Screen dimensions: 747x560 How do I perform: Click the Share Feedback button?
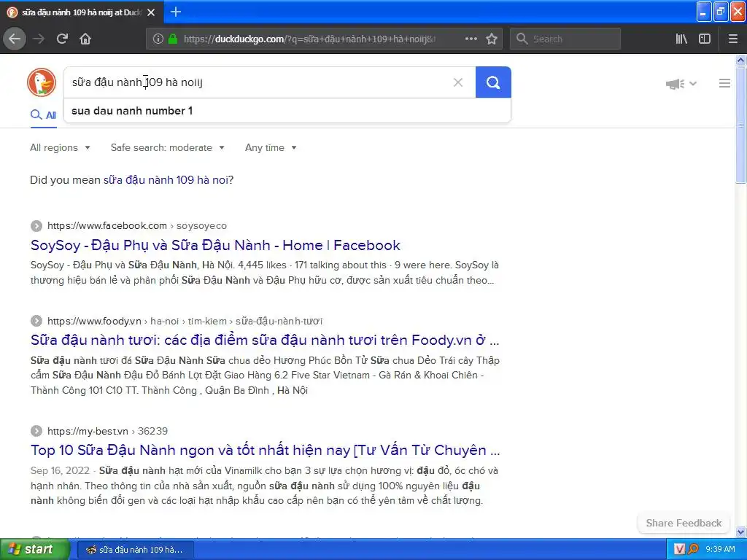684,524
